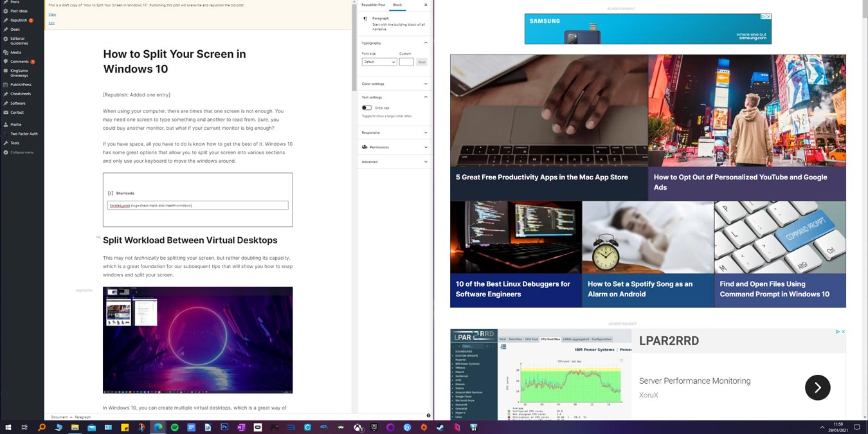Open Post Ideas in the sidebar
Screen dimensions: 868x434
pyautogui.click(x=18, y=10)
